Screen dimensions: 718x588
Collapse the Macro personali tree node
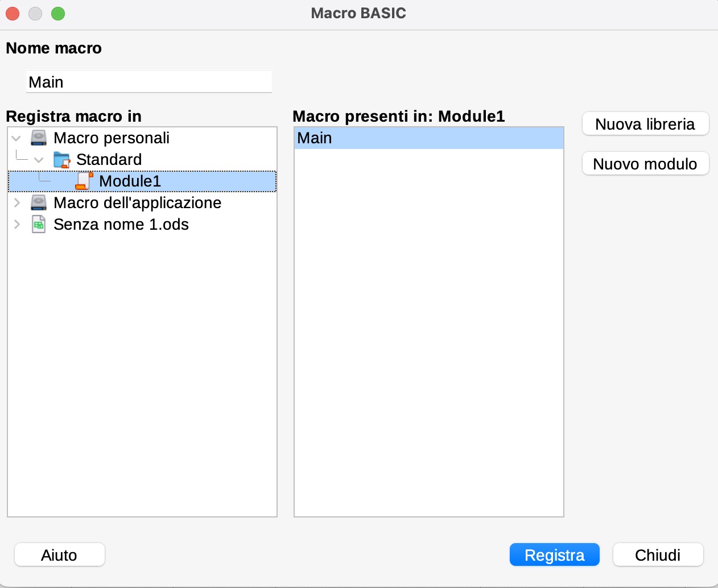pyautogui.click(x=16, y=138)
